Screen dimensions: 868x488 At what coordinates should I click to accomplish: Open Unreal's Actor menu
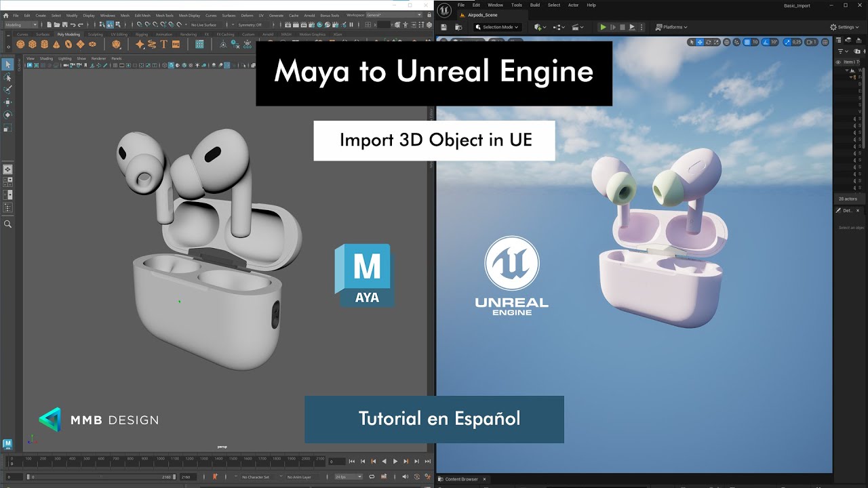[x=573, y=5]
